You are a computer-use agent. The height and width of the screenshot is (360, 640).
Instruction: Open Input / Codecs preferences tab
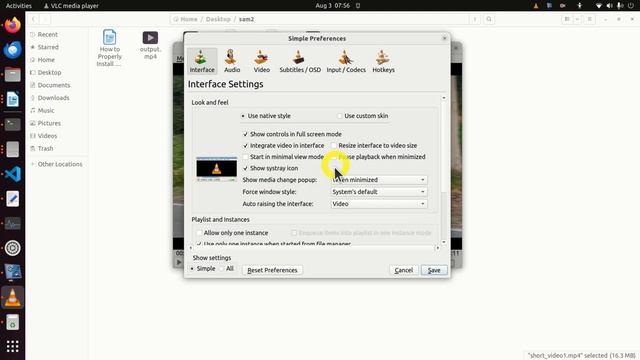point(346,61)
